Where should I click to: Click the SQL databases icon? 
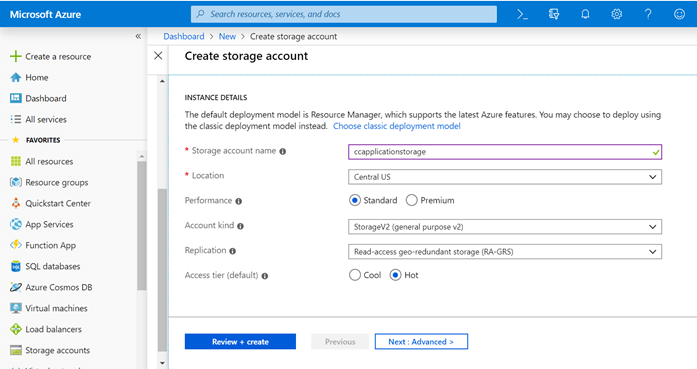(x=16, y=266)
